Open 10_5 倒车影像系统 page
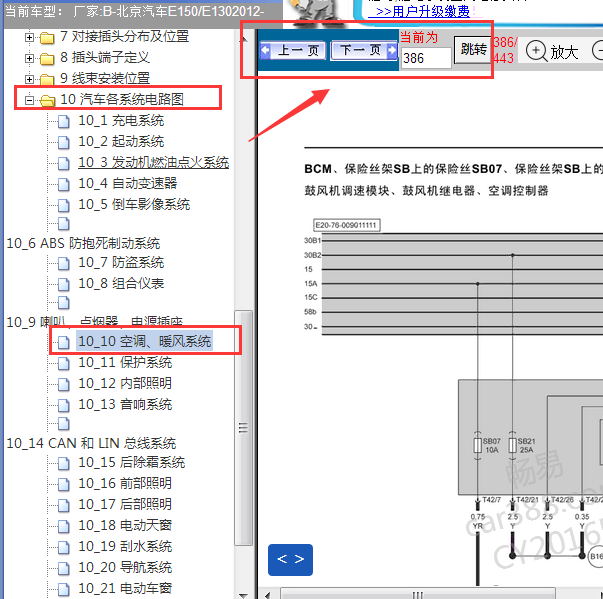The image size is (603, 599). [x=134, y=204]
